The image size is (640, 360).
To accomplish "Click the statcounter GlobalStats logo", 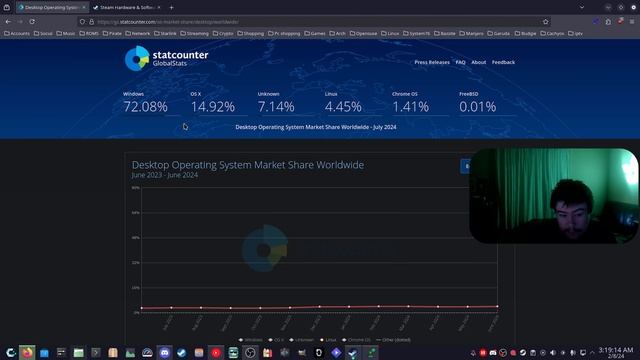I will (167, 58).
